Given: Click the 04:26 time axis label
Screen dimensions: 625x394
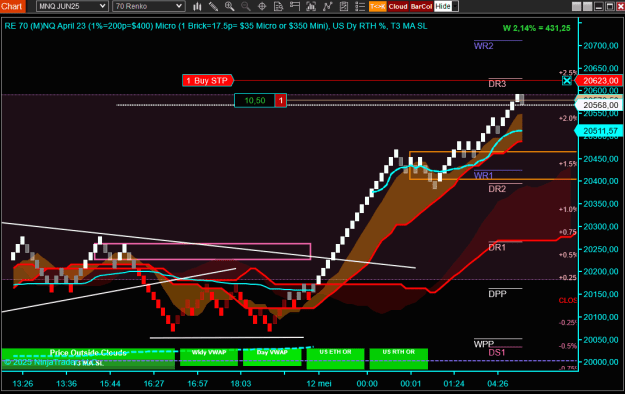Looking at the screenshot, I should coord(498,384).
